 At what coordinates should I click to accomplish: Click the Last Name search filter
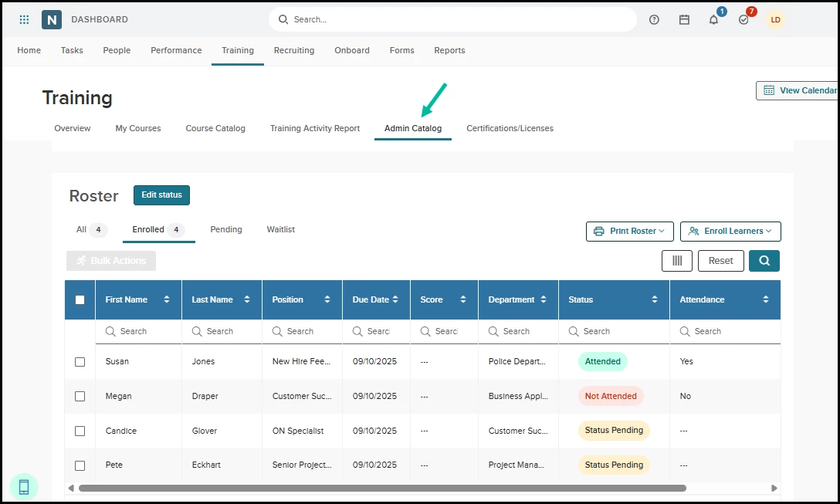(222, 332)
